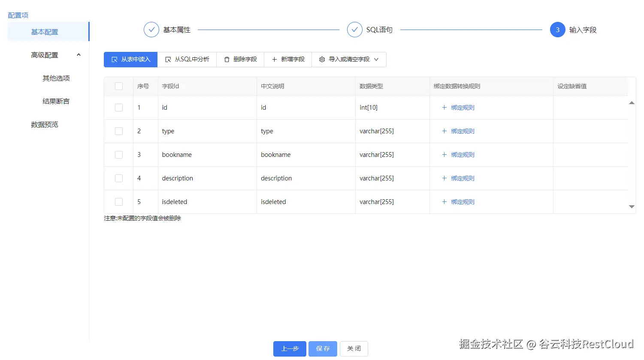Go back with the 上一步 button
The image size is (644, 360).
tap(290, 349)
